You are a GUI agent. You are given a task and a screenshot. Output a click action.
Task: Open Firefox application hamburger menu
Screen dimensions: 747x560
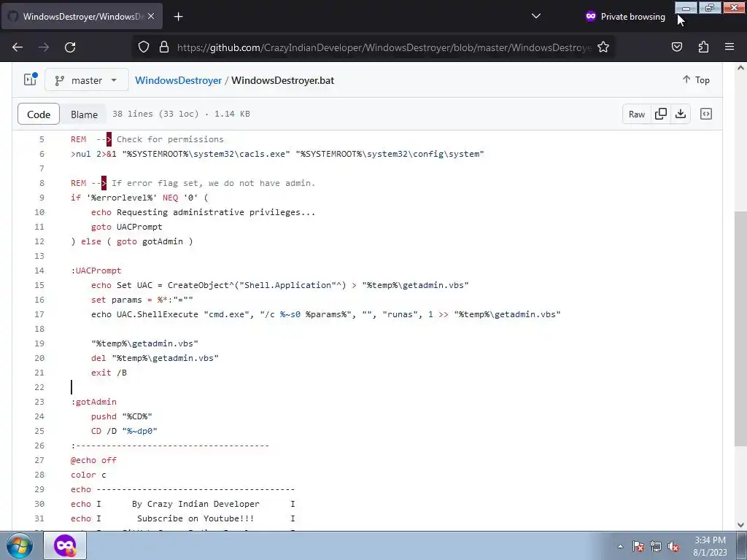729,47
